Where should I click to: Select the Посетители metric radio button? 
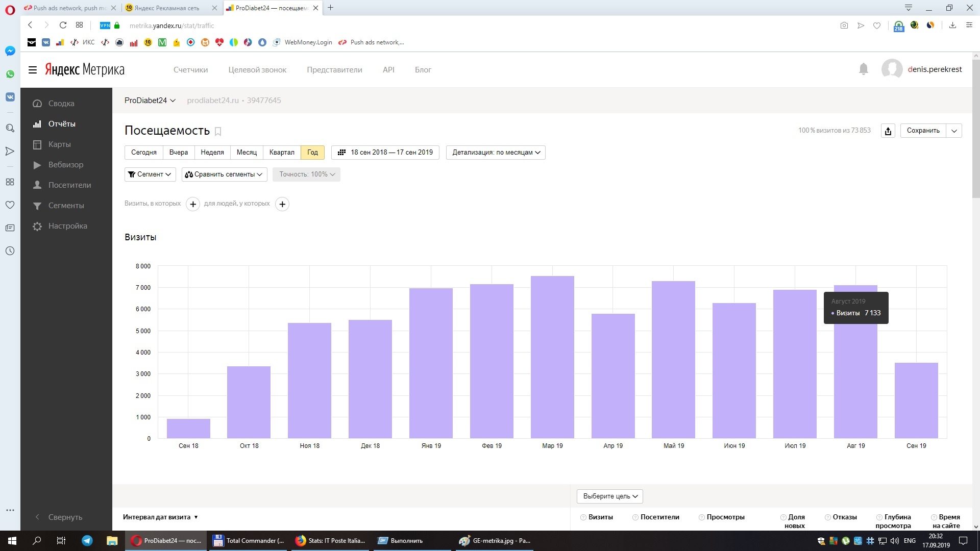coord(635,517)
